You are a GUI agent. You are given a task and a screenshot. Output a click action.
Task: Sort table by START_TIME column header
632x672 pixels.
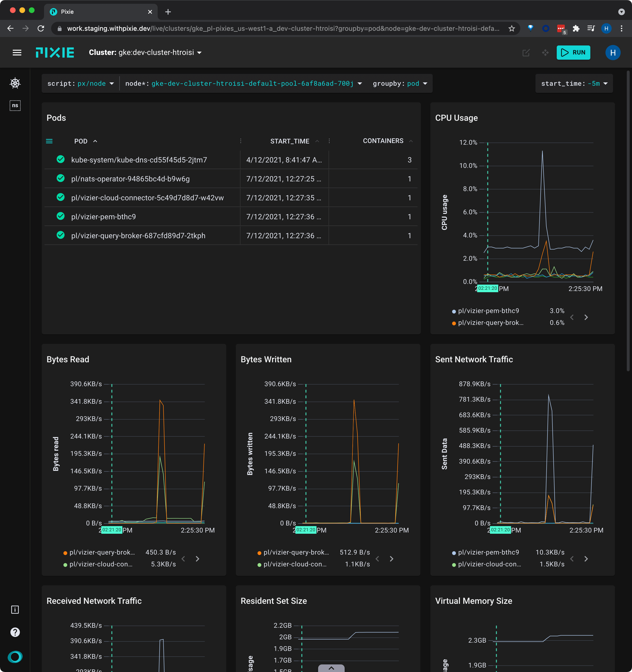click(290, 141)
